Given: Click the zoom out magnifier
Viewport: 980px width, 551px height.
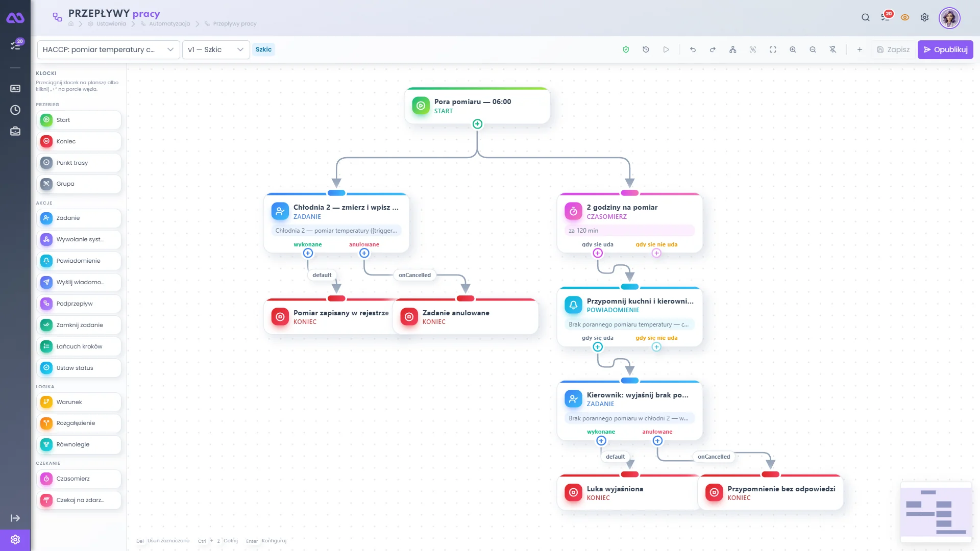Looking at the screenshot, I should (813, 49).
